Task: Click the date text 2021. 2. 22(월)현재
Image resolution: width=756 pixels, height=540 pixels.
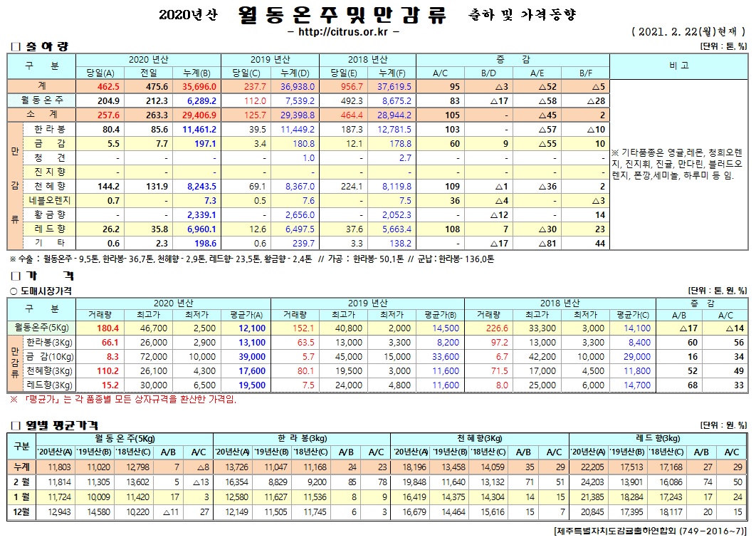Action: tap(689, 32)
